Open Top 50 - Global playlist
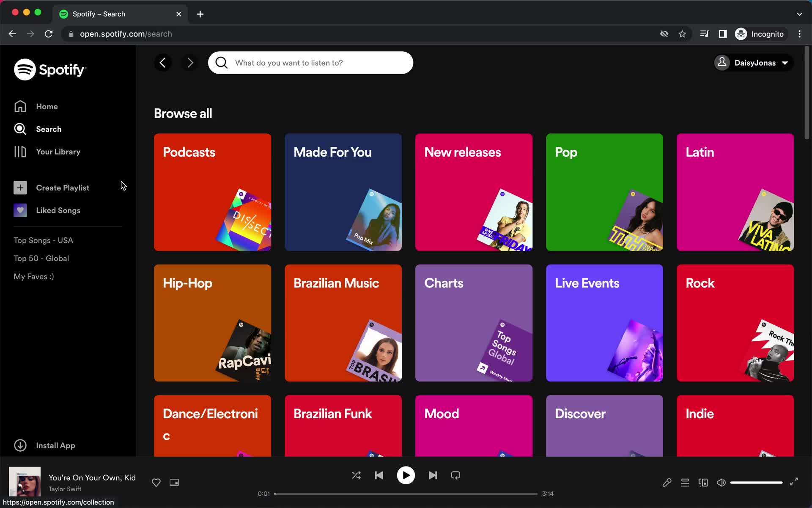The height and width of the screenshot is (508, 812). tap(41, 258)
